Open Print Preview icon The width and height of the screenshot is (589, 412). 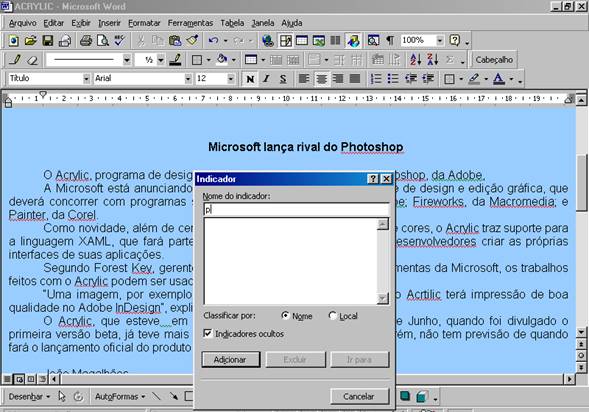(103, 41)
